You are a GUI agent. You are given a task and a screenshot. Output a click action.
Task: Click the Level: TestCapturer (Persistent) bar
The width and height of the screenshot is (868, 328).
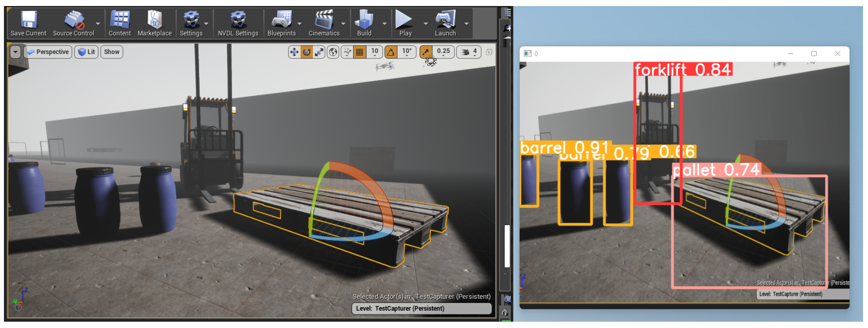pyautogui.click(x=421, y=309)
